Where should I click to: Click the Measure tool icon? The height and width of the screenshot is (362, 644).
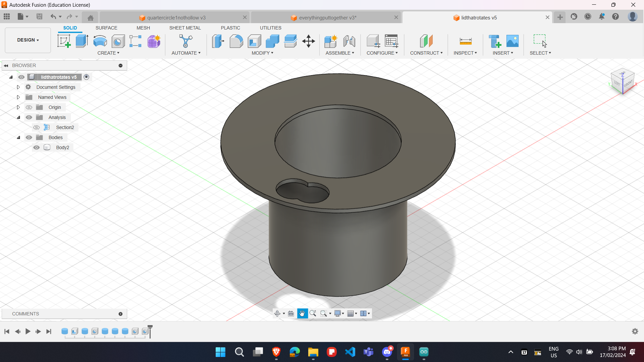465,41
